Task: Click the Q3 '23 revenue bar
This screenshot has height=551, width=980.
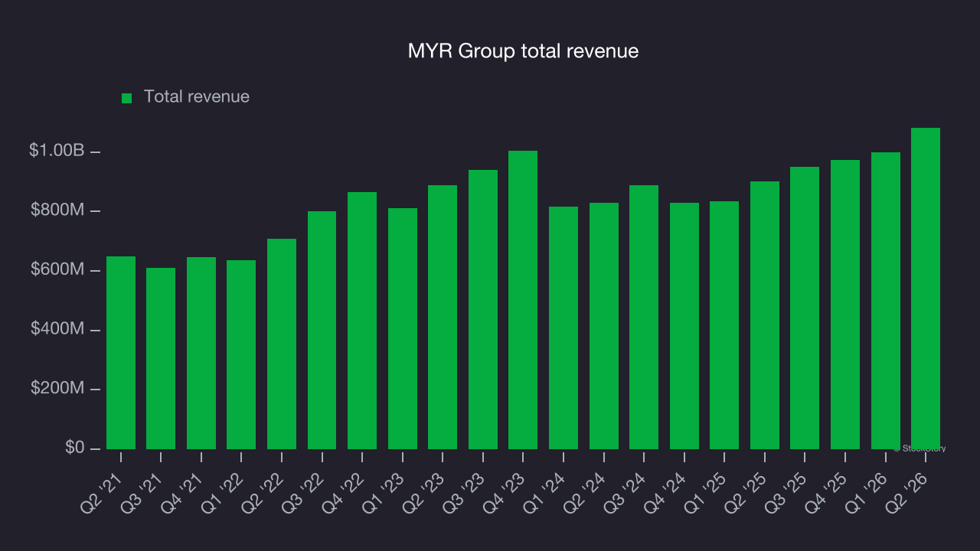Action: [483, 309]
